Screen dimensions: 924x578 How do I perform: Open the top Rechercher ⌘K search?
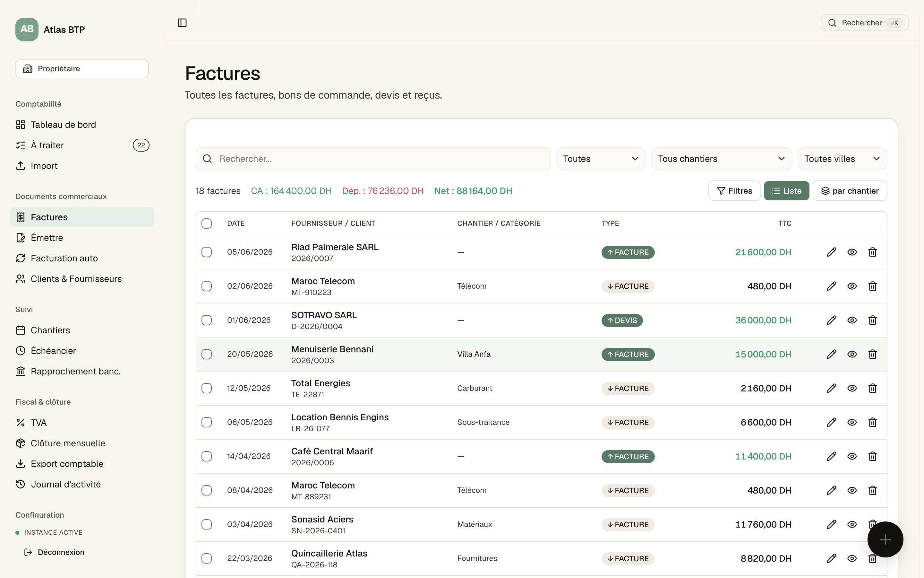[864, 23]
